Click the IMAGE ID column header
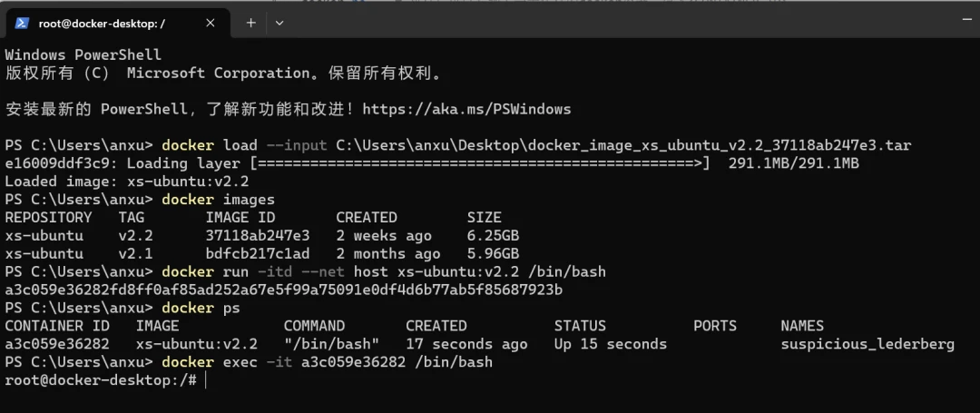 [240, 218]
